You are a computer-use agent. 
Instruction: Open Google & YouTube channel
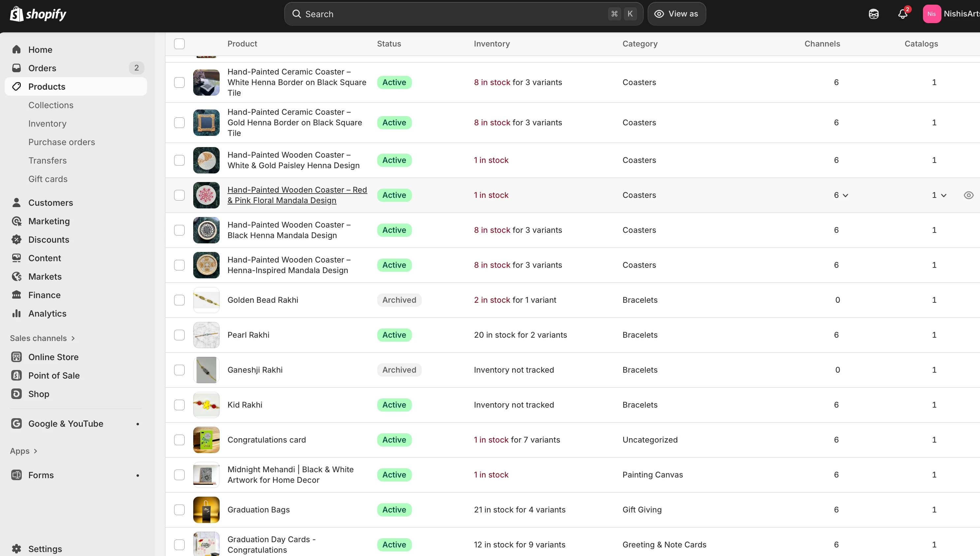coord(66,423)
